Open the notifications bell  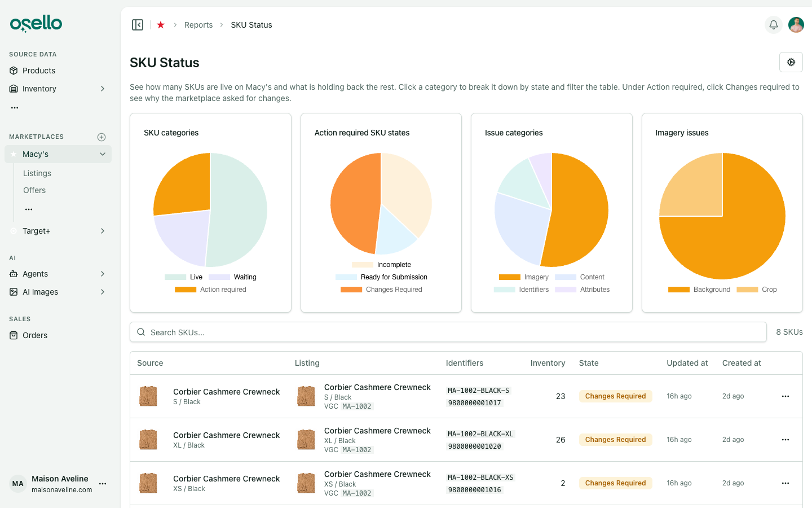coord(774,25)
